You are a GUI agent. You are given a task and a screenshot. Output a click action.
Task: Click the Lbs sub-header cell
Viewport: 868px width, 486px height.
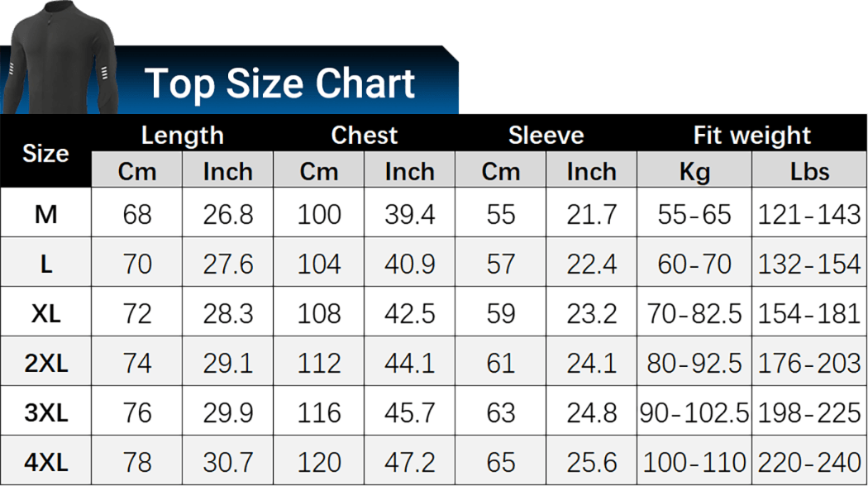(809, 171)
